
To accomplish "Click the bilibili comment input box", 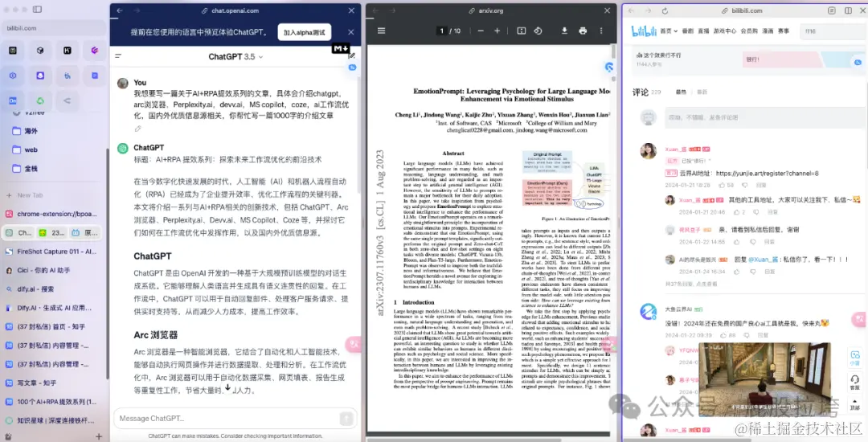I will (764, 117).
